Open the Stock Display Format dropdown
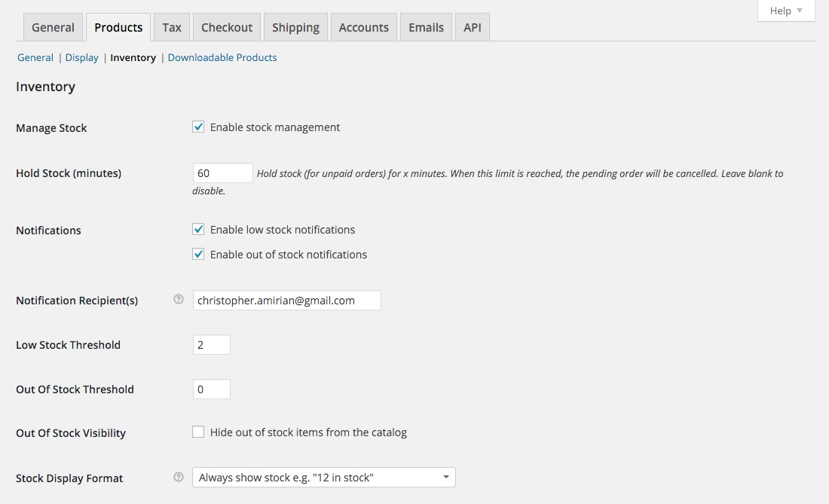 coord(324,478)
